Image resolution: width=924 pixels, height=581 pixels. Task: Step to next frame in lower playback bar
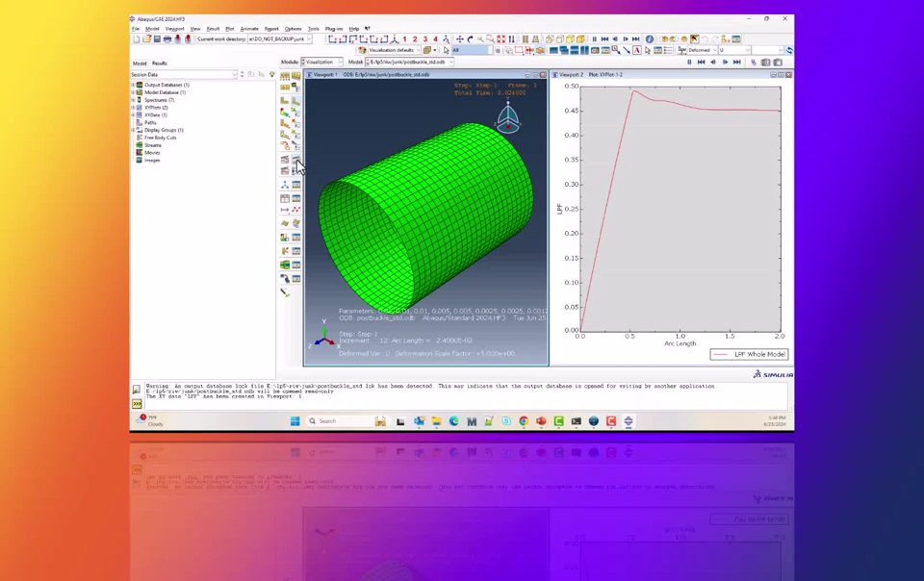tap(725, 62)
